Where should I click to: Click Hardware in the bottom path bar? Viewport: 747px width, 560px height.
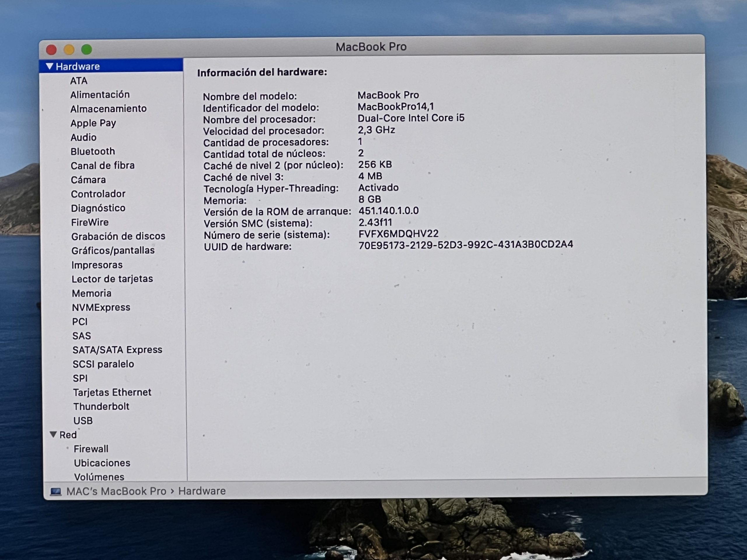coord(202,491)
